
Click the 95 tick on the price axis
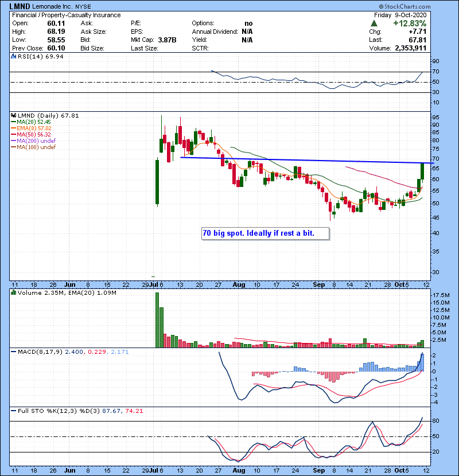point(435,118)
